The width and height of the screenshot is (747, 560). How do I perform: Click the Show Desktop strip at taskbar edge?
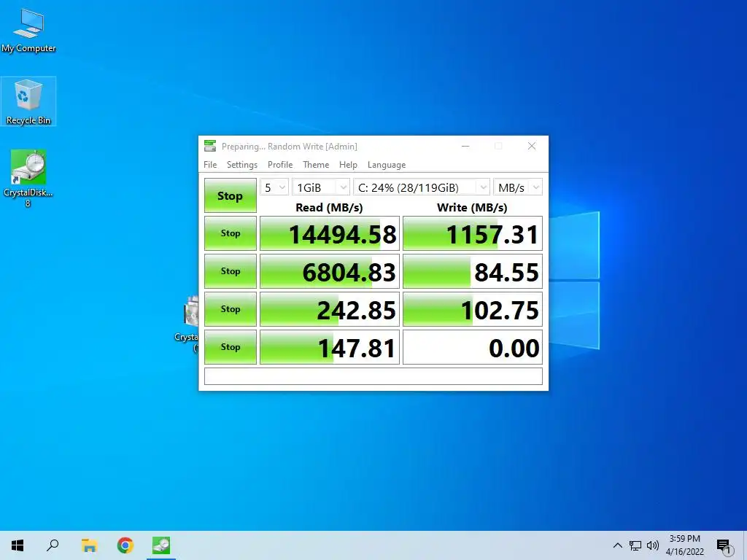pos(745,545)
